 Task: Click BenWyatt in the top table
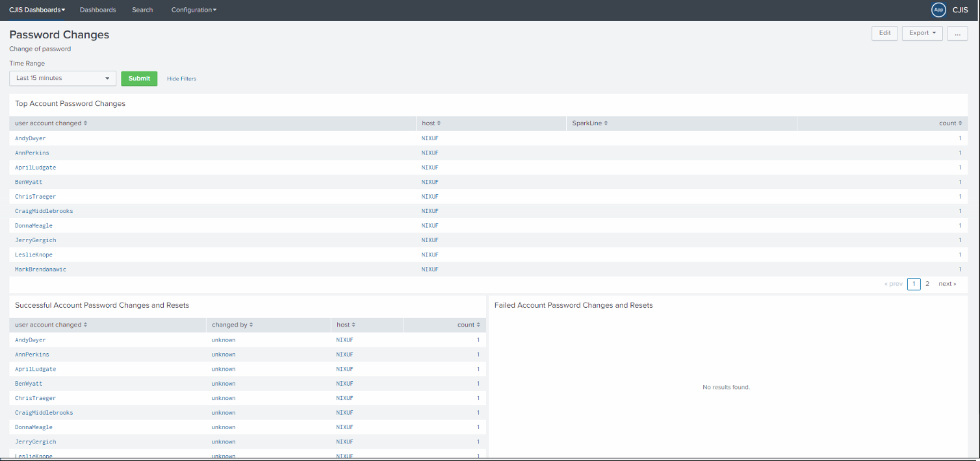point(29,182)
